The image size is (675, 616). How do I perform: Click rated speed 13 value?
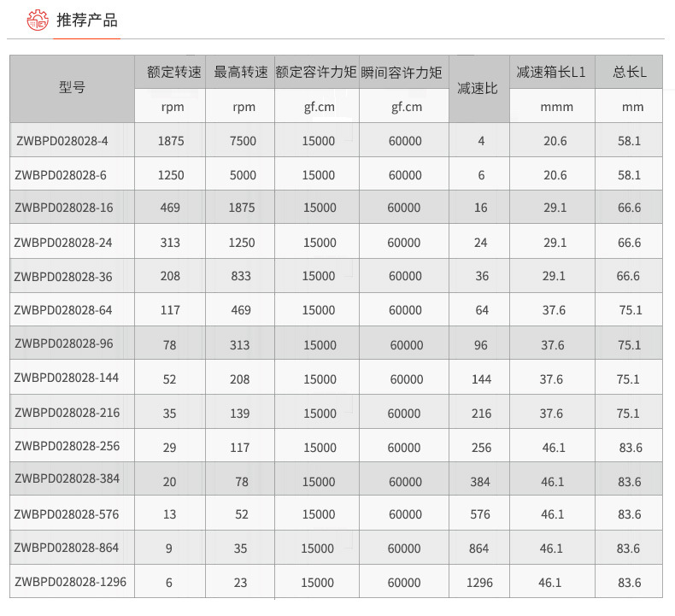pyautogui.click(x=170, y=514)
